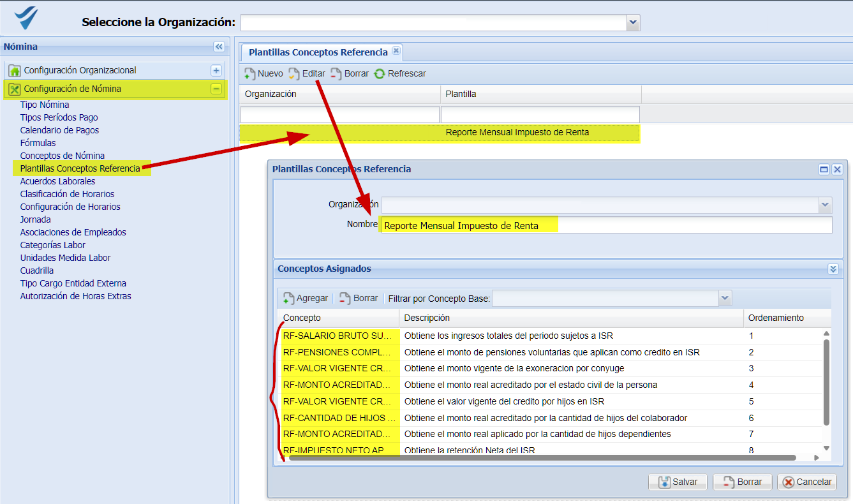Viewport: 853px width, 504px height.
Task: Click Borrar in Conceptos Asignados toolbar
Action: [359, 298]
